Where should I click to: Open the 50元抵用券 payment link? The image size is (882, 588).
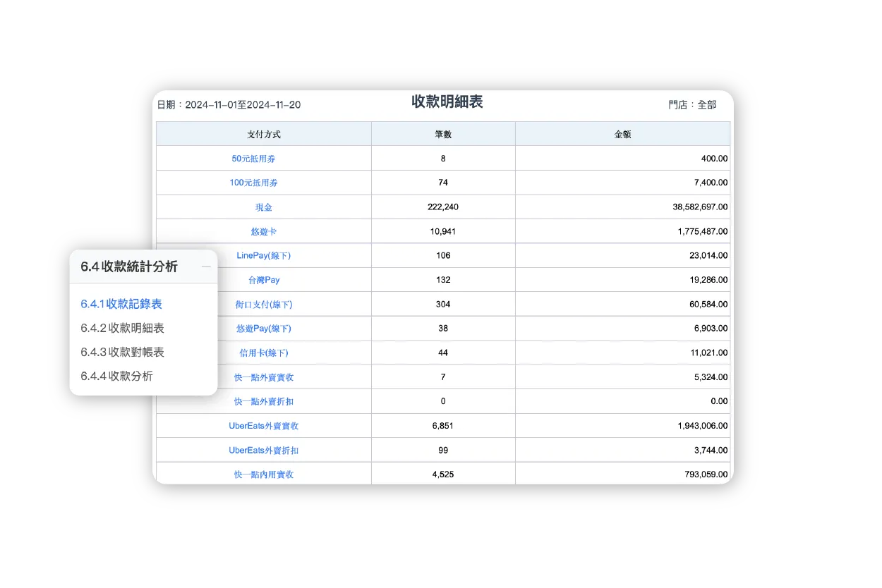tap(253, 159)
